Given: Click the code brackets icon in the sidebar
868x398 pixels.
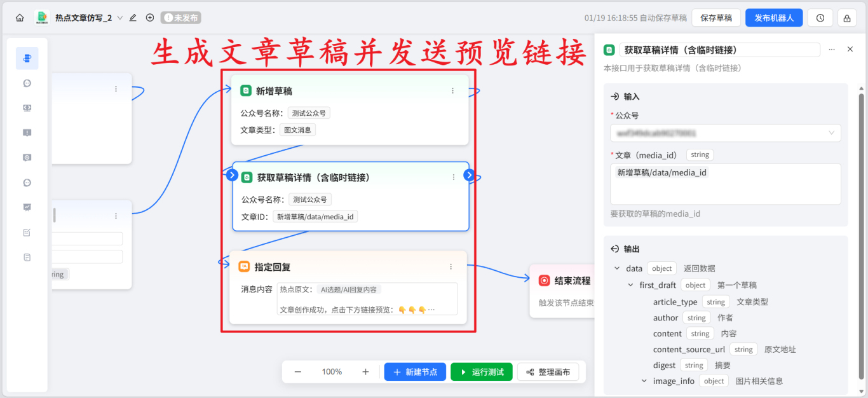Looking at the screenshot, I should [x=27, y=107].
